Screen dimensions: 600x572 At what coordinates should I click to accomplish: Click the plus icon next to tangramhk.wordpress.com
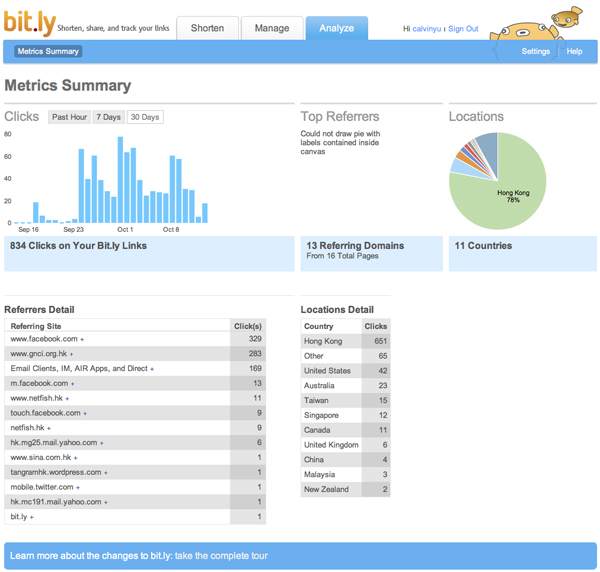[105, 472]
